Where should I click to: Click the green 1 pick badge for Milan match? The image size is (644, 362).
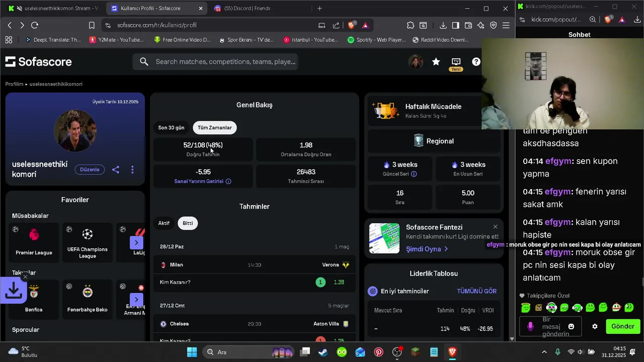pos(320,282)
